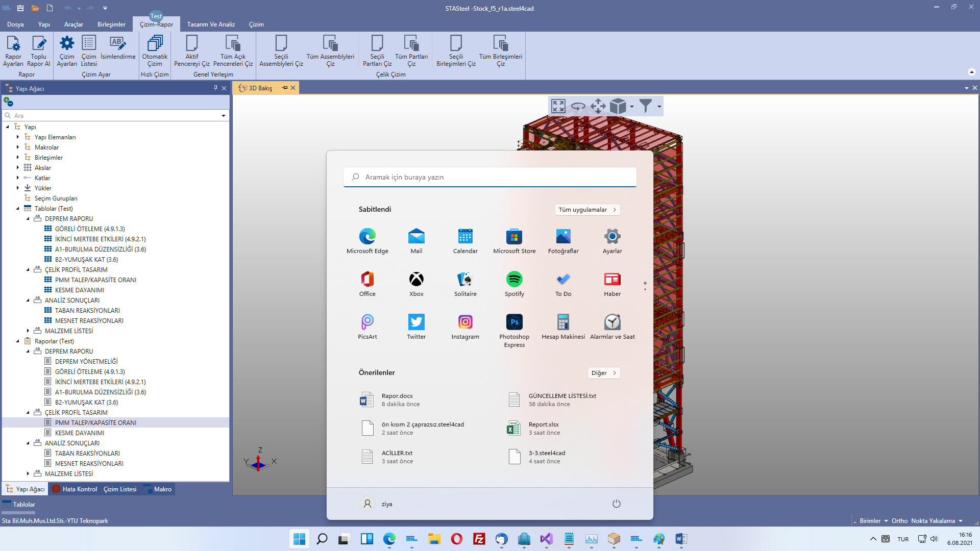980x551 pixels.
Task: Collapse the Tablolar (Test) tree node
Action: [18, 209]
